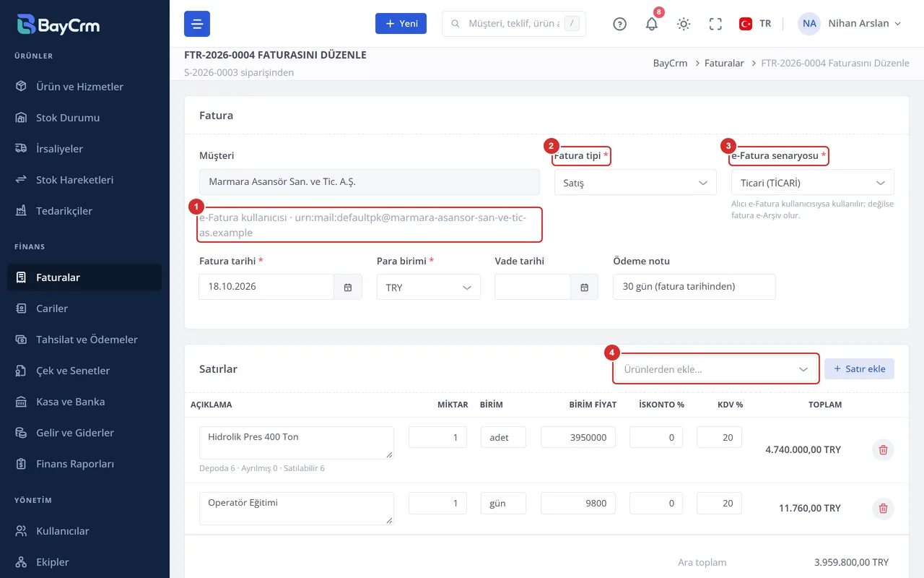Screen dimensions: 924x578
Task: Open Cariler page
Action: pyautogui.click(x=84, y=309)
